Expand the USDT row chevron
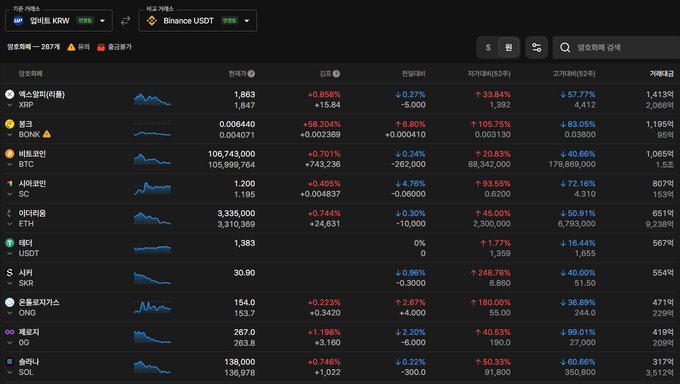The width and height of the screenshot is (680, 384). (10, 253)
